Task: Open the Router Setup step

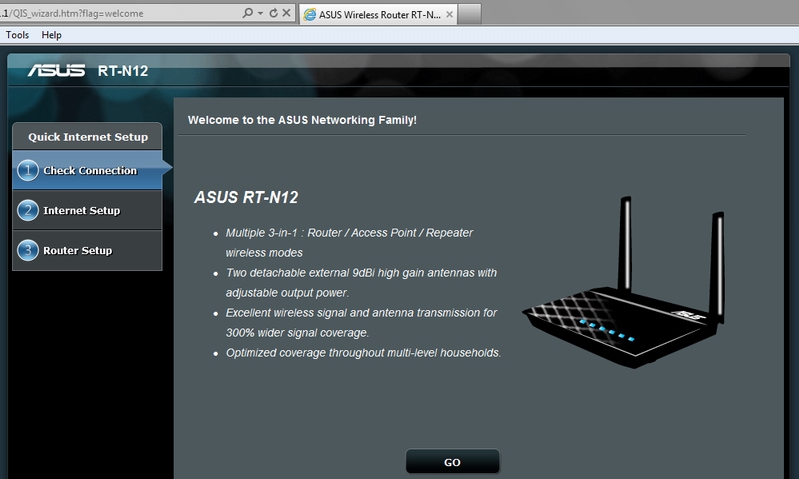Action: coord(88,250)
